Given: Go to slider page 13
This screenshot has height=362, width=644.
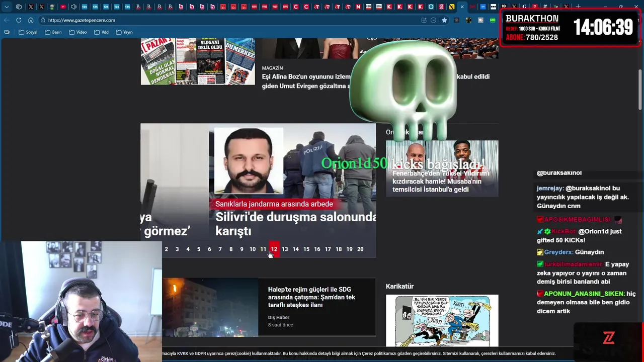Looking at the screenshot, I should pos(285,249).
